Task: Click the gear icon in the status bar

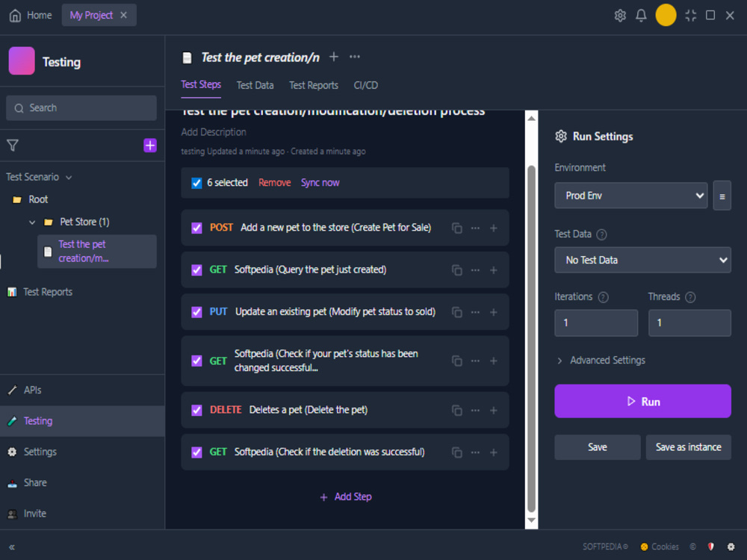Action: tap(731, 547)
